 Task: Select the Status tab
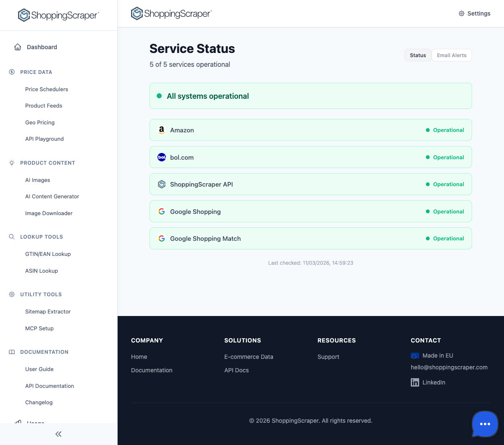pyautogui.click(x=417, y=55)
